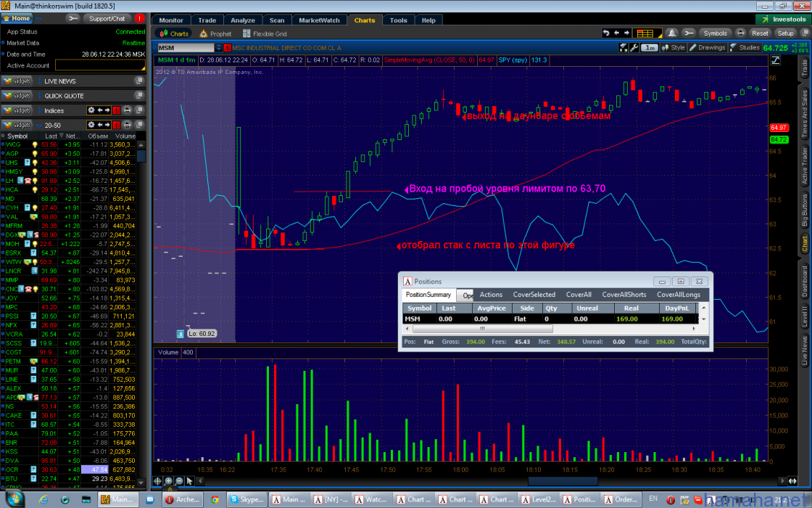
Task: Switch to the Monitor tab
Action: pyautogui.click(x=171, y=20)
